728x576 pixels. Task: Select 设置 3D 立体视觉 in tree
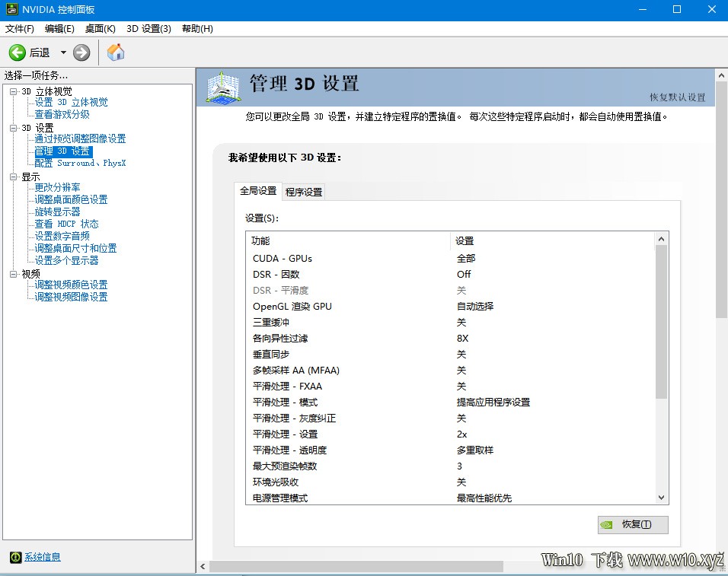(x=71, y=102)
